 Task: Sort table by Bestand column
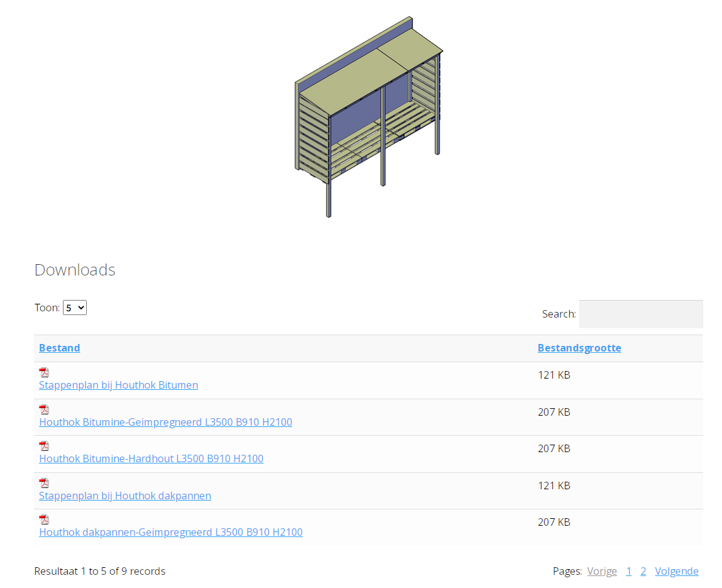(59, 348)
